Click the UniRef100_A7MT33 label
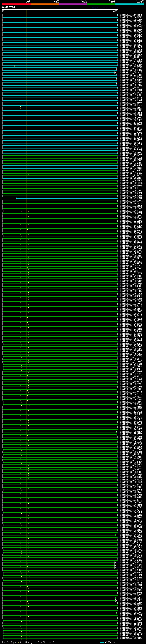This screenshot has width=146, height=644. coord(131,625)
